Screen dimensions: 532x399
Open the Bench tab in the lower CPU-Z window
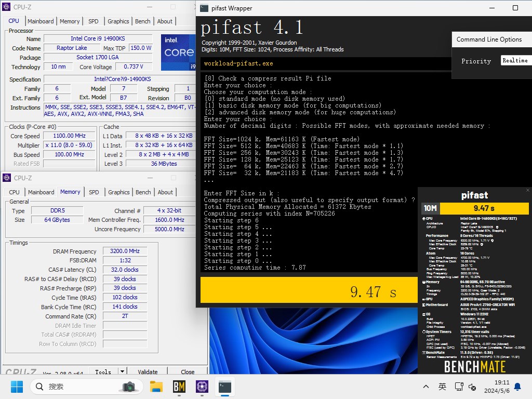143,192
